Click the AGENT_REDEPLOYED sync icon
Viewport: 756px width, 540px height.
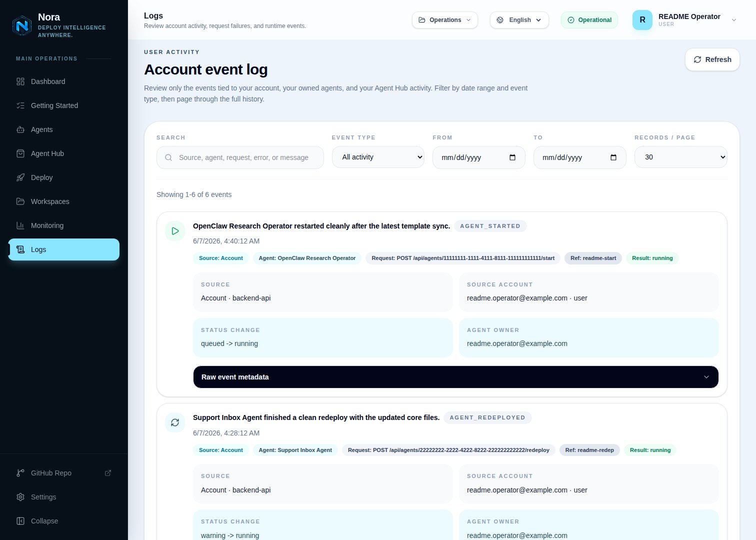tap(175, 422)
